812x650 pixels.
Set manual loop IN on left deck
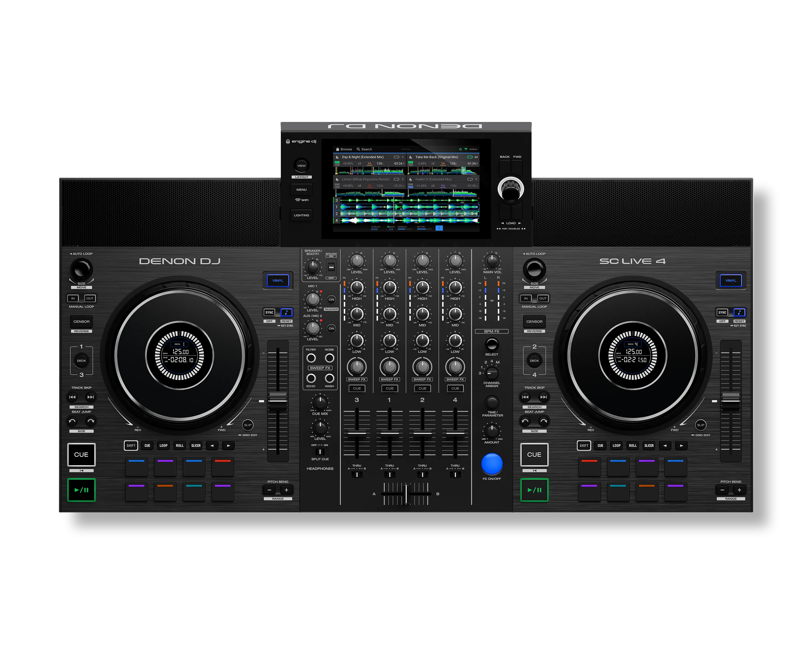point(73,298)
